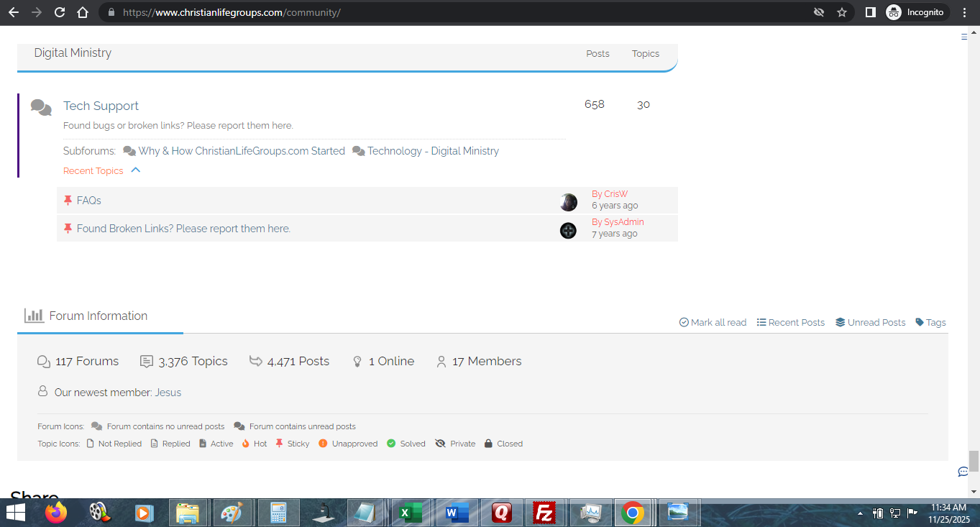
Task: Click the browser reload icon
Action: 60,12
